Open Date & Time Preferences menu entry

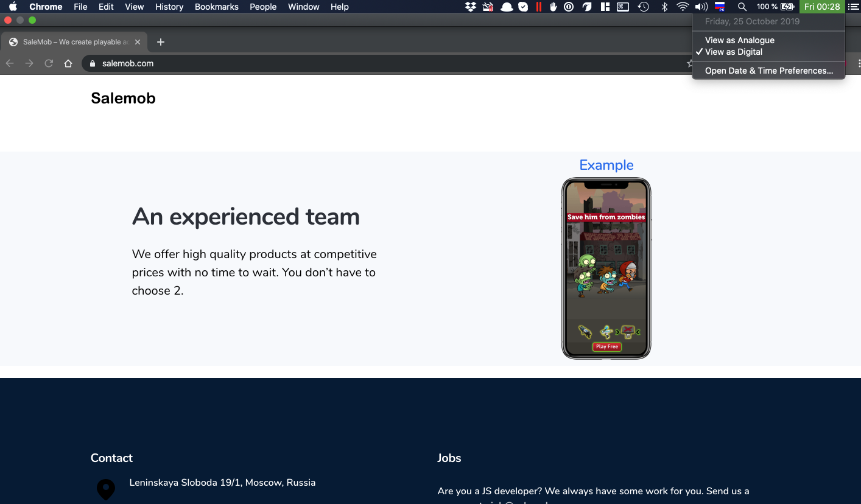click(x=768, y=71)
